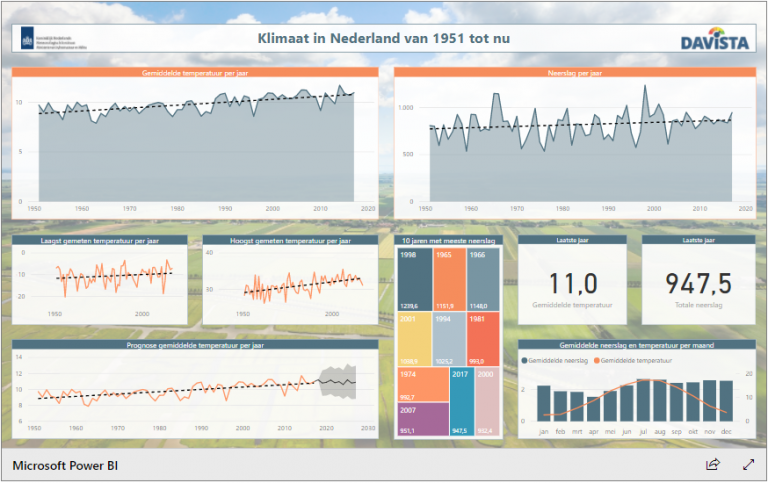Select the red 1981 treemap tile
Screen dimensions: 768x483
click(483, 339)
